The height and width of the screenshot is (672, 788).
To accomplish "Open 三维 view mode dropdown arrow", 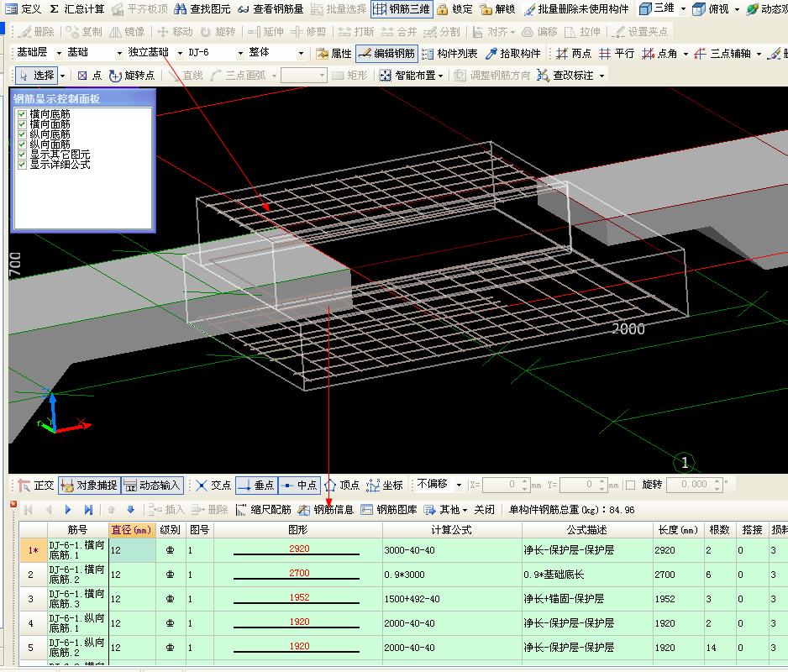I will pos(683,9).
